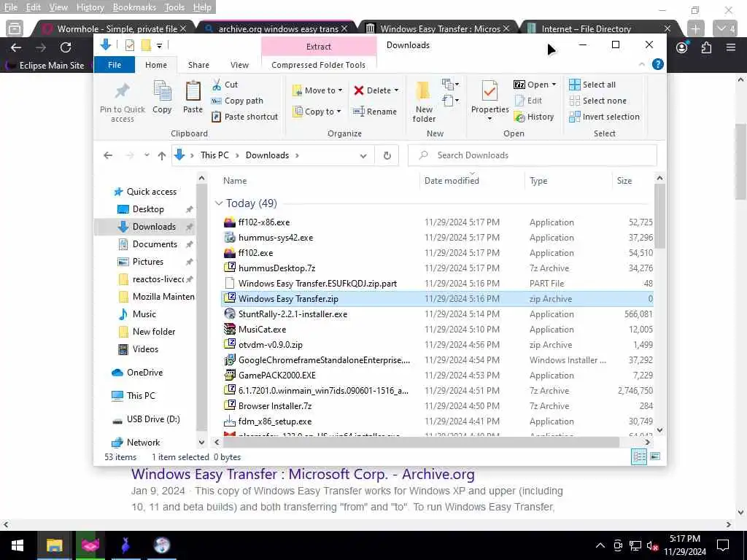747x560 pixels.
Task: Click Copy path command
Action: tap(237, 101)
